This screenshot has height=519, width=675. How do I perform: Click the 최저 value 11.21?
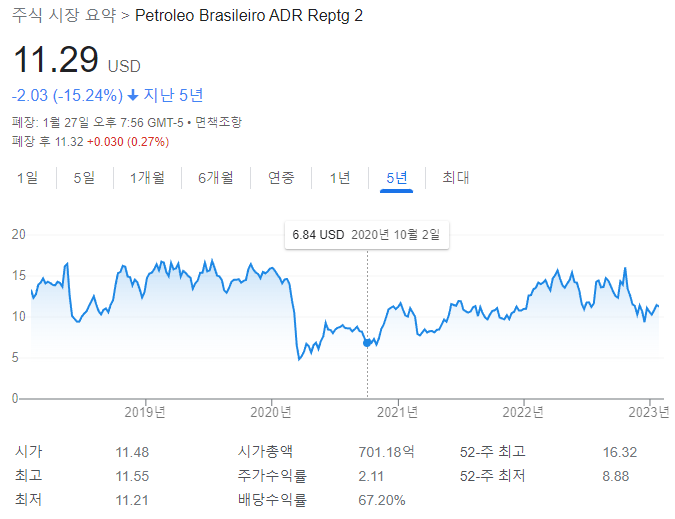click(132, 500)
